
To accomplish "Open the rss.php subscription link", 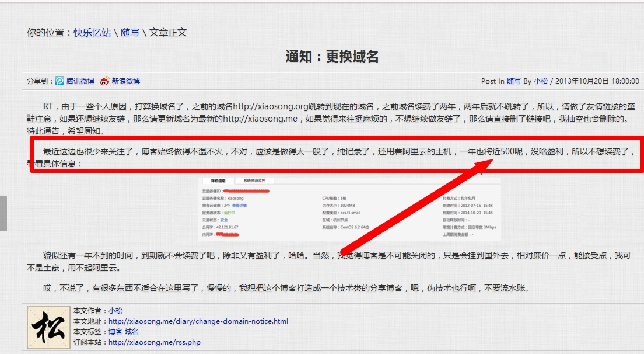I will coord(155,342).
